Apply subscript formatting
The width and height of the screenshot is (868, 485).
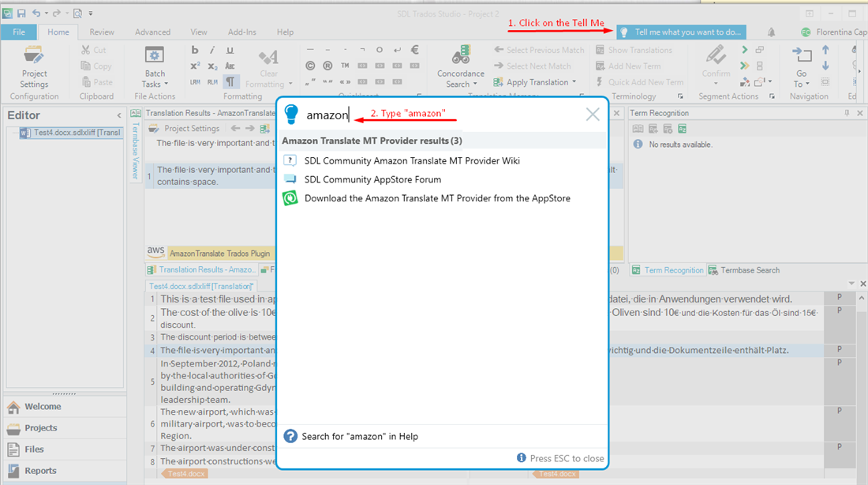pos(212,66)
